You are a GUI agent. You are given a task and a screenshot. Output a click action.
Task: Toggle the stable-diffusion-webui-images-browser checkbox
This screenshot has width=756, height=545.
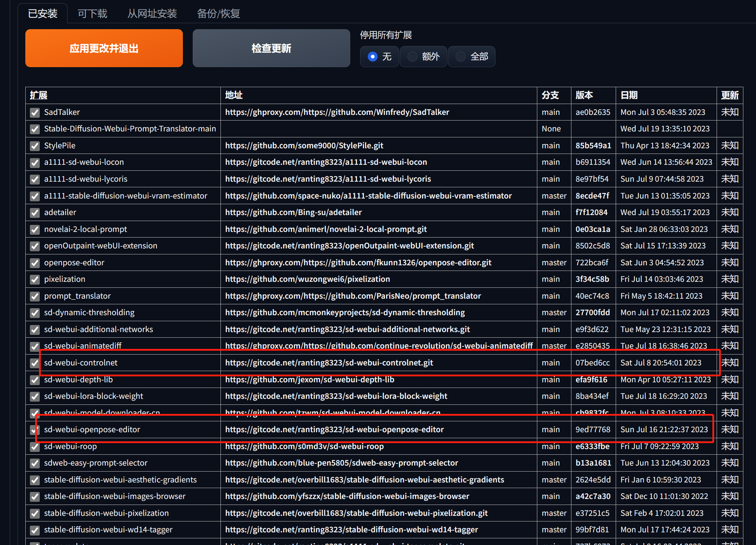pyautogui.click(x=35, y=497)
